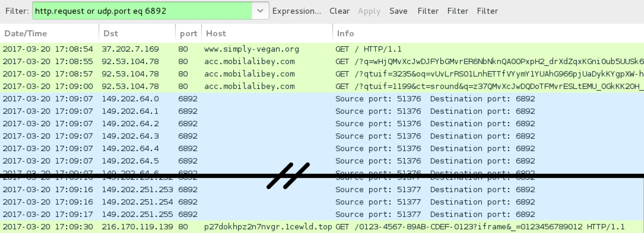Select acc.mobilalibey.com host in 17:08:55 row
Viewport: 644px width, 233px height.
249,62
